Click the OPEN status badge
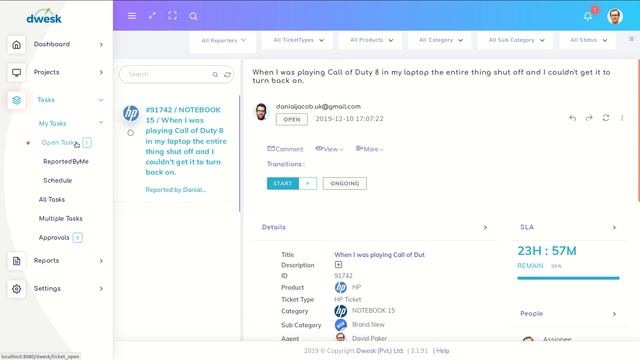Viewport: 640px width, 360px height. click(292, 120)
